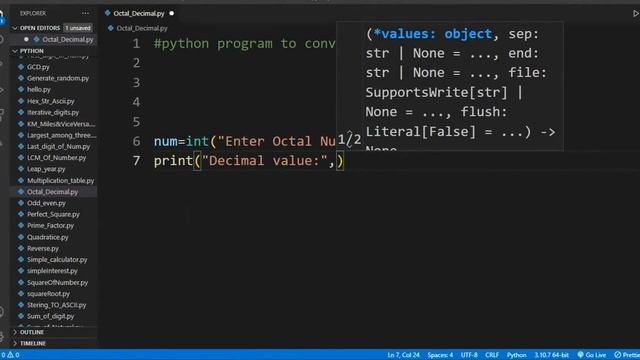Viewport: 640px width, 360px height.
Task: Open the KM_Miles&ViceVersa file
Action: click(x=61, y=124)
